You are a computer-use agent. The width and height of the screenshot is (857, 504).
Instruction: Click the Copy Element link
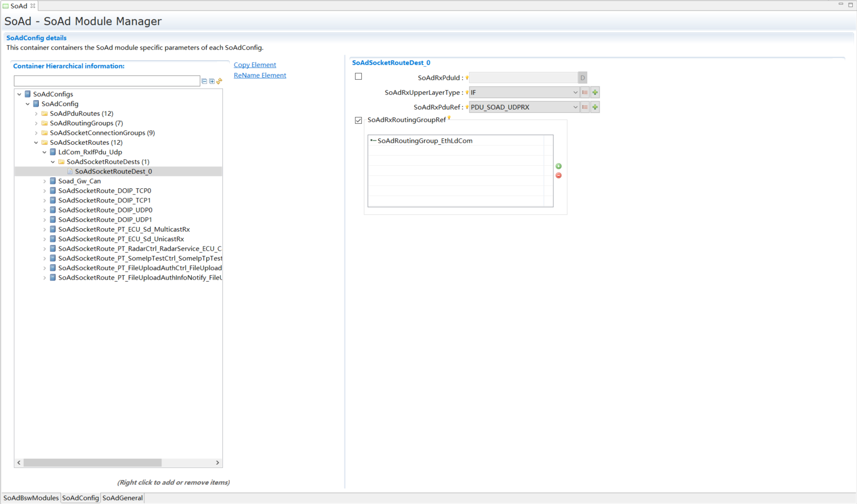click(255, 65)
